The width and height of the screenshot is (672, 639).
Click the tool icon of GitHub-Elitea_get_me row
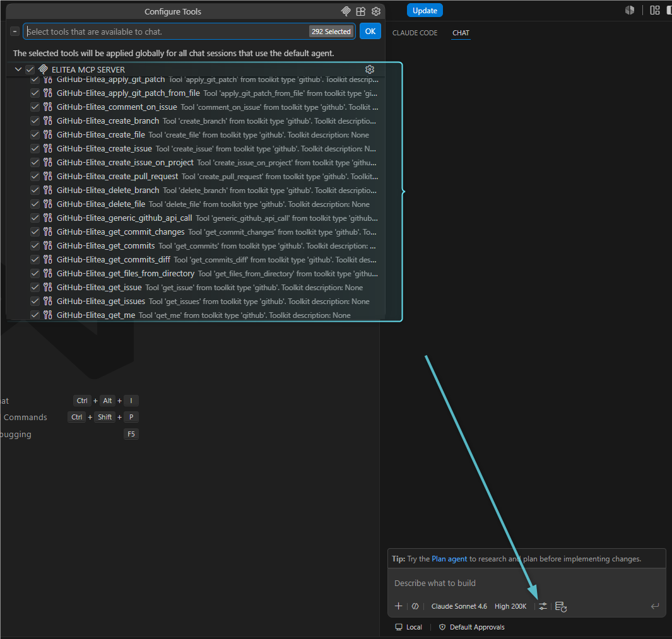tap(47, 315)
